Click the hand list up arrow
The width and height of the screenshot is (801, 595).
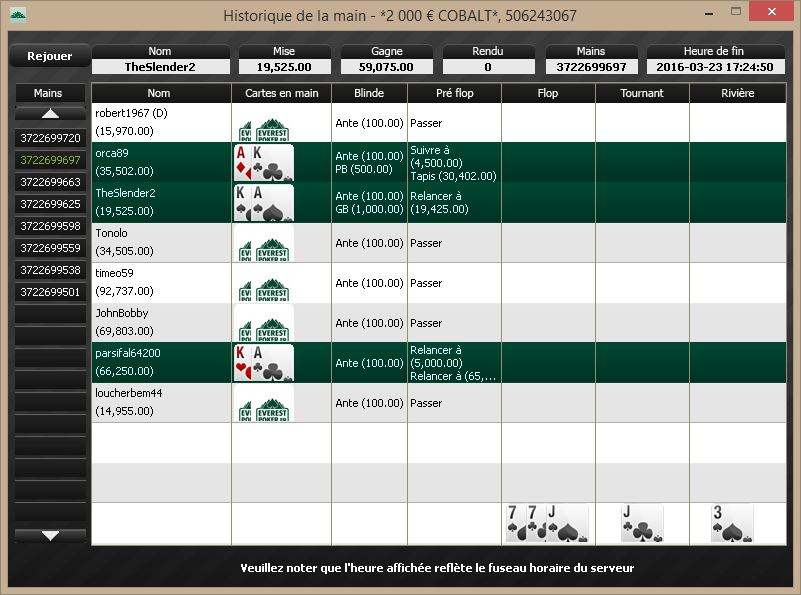tap(50, 113)
